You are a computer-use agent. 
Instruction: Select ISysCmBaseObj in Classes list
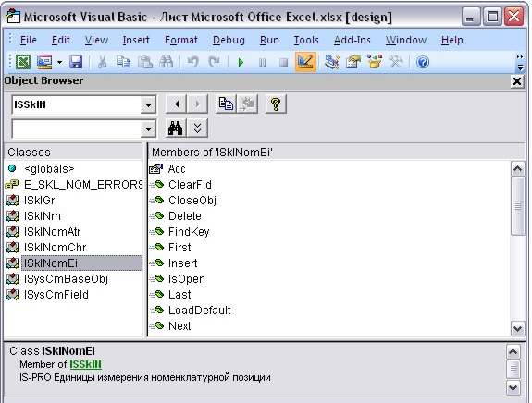click(66, 279)
